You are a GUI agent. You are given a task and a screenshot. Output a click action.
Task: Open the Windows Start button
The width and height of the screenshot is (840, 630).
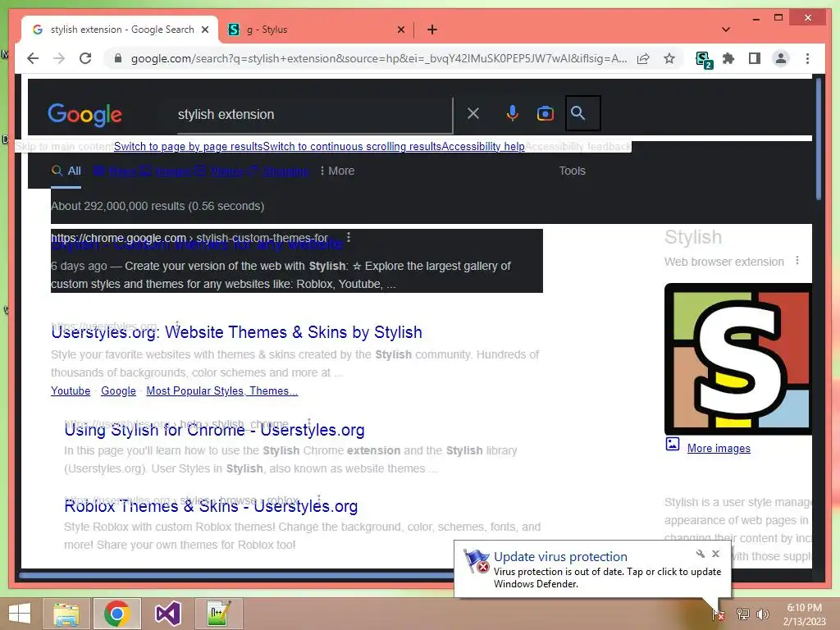point(20,614)
